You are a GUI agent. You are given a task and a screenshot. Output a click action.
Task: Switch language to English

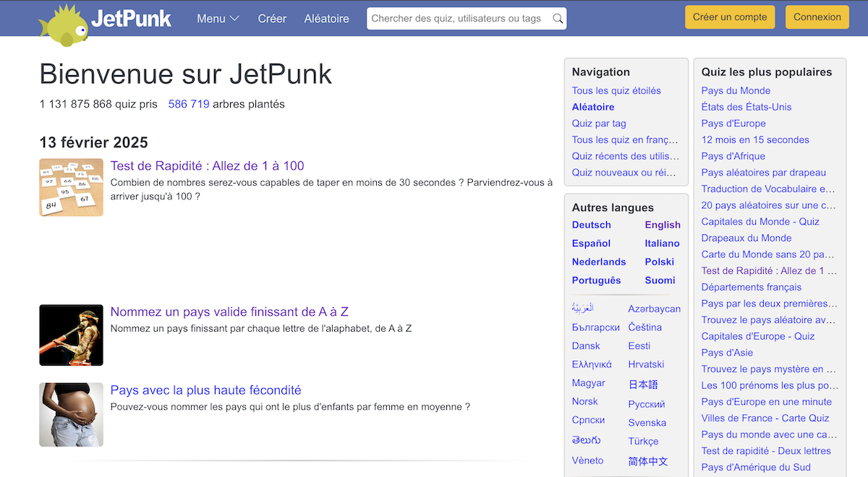(x=663, y=225)
